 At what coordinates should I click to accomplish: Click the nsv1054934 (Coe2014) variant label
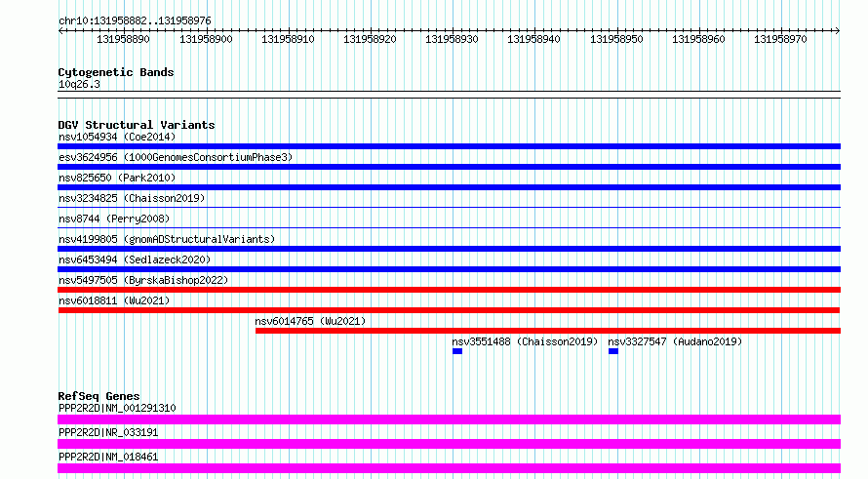(117, 137)
